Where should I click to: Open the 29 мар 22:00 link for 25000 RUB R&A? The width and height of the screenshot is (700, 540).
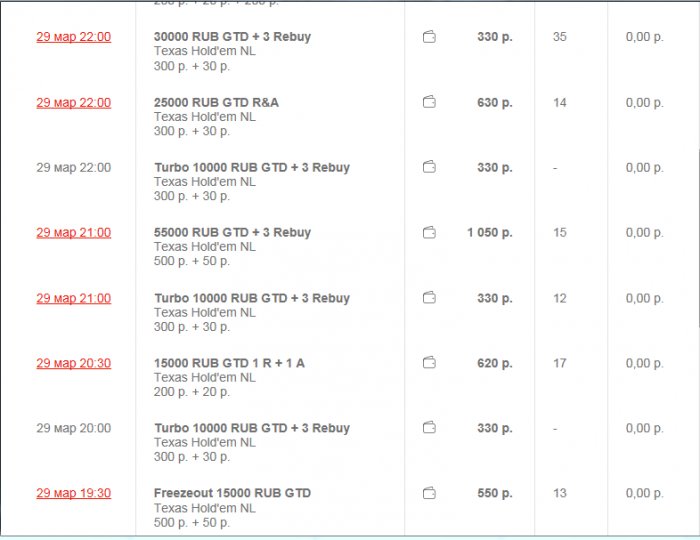click(x=73, y=102)
